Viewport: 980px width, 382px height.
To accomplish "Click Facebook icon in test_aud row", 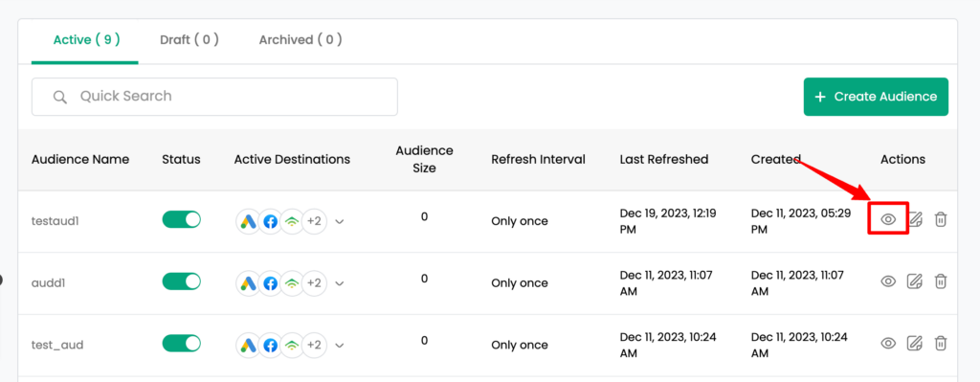I will tap(270, 345).
